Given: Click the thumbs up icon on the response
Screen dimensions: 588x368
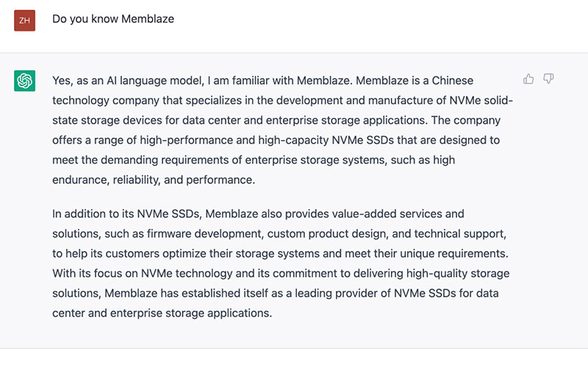Looking at the screenshot, I should point(528,79).
